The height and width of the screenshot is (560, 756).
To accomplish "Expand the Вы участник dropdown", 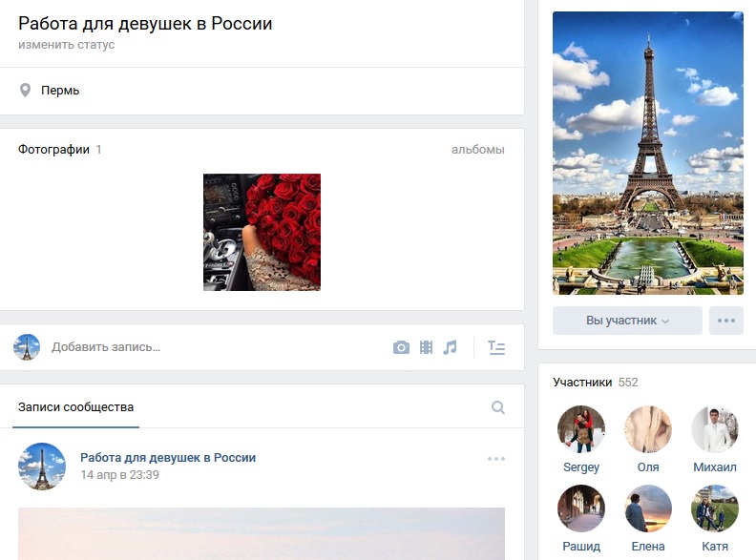I will click(627, 321).
